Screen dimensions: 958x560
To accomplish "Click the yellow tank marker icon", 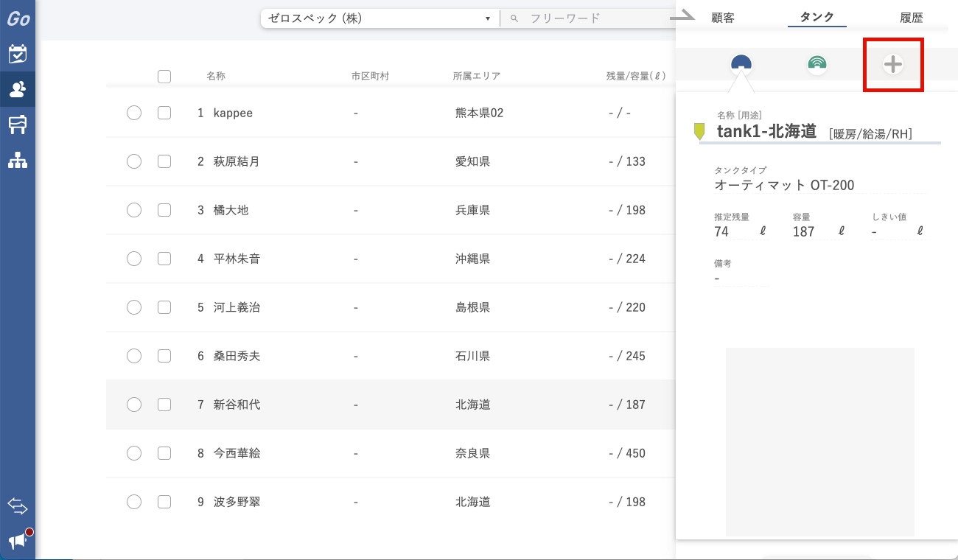I will (x=699, y=132).
